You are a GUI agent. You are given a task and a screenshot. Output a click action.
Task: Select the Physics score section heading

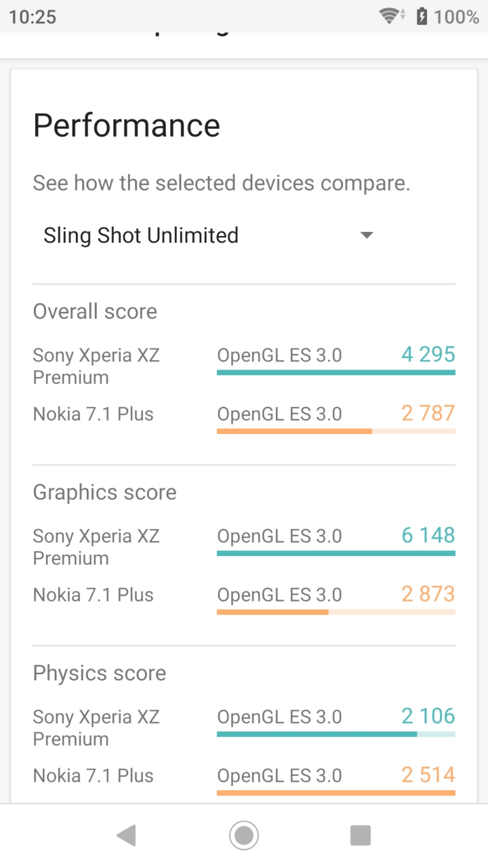tap(100, 673)
